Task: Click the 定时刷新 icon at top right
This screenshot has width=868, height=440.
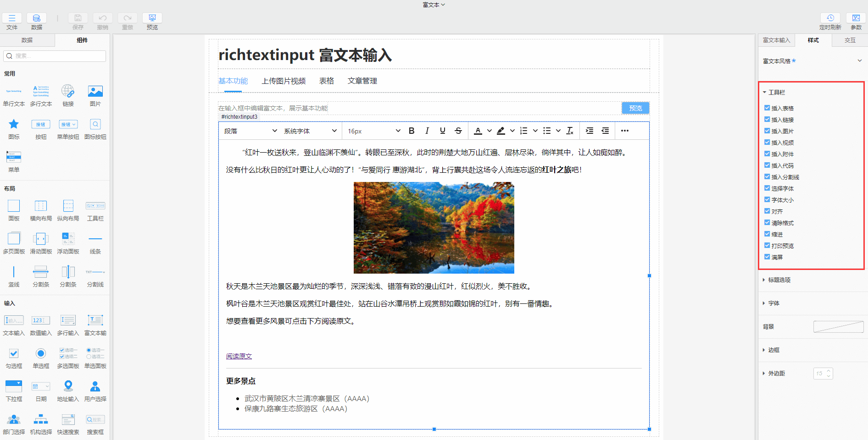Action: click(830, 18)
